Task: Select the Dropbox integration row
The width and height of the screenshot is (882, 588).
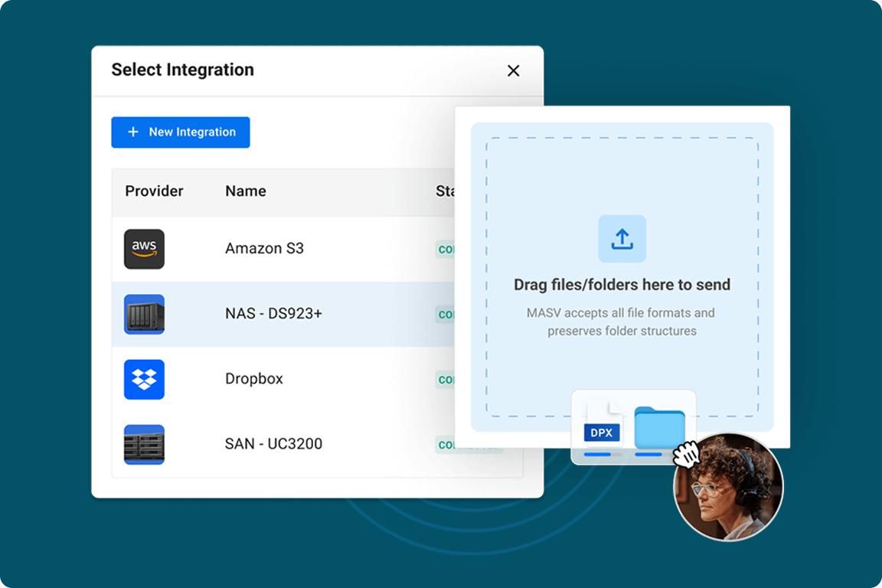Action: click(291, 379)
